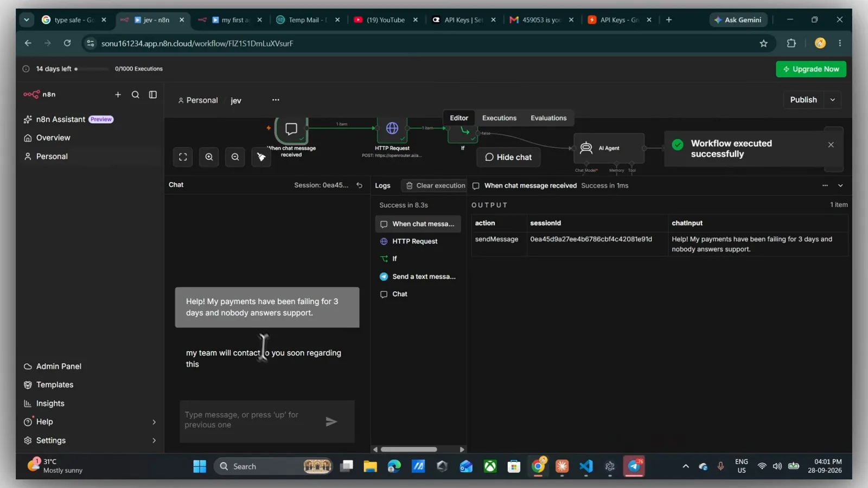Open output panel three-dot options
This screenshot has height=488, width=868.
tap(825, 185)
